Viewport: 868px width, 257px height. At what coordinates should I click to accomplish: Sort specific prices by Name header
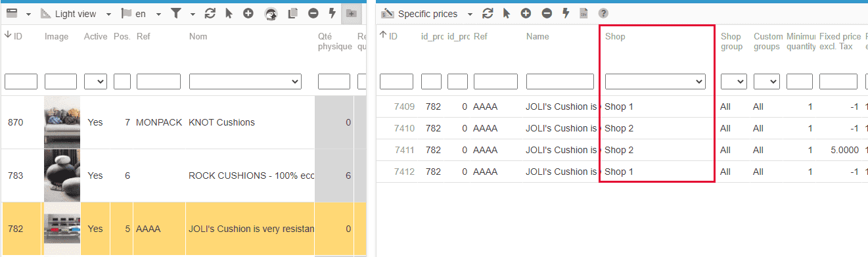(x=537, y=36)
